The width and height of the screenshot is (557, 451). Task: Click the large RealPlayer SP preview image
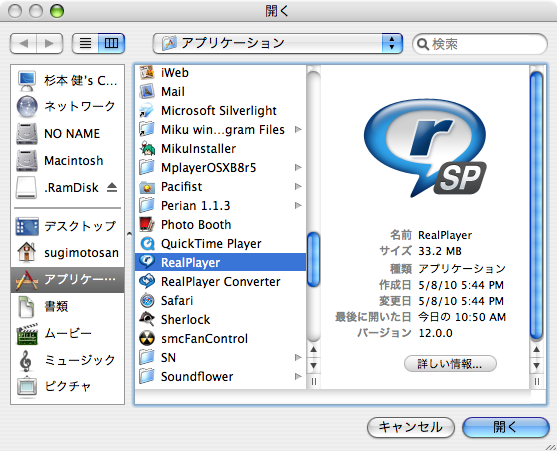point(425,148)
